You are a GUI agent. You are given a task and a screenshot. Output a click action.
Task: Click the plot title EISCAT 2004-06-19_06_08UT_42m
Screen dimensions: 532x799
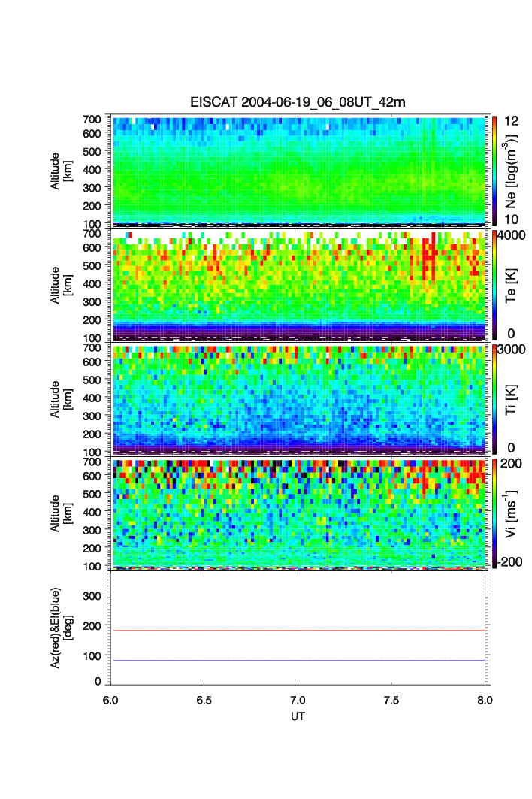(298, 102)
